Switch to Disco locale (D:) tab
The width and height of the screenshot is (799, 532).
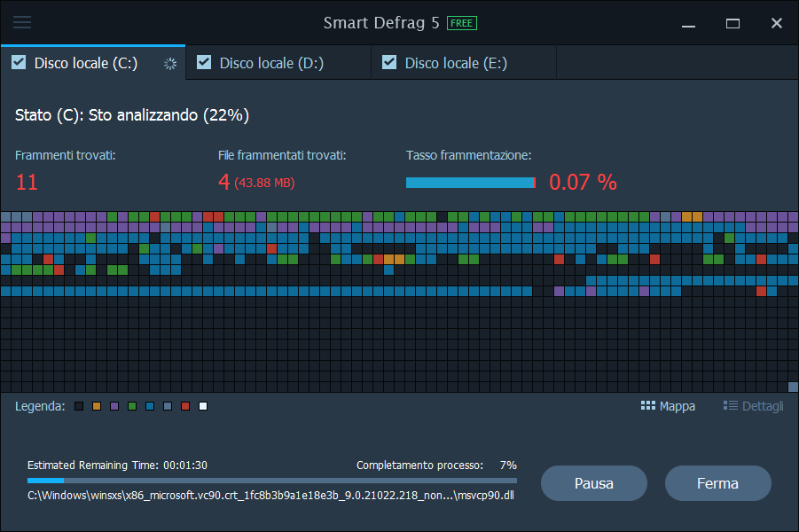(x=271, y=63)
